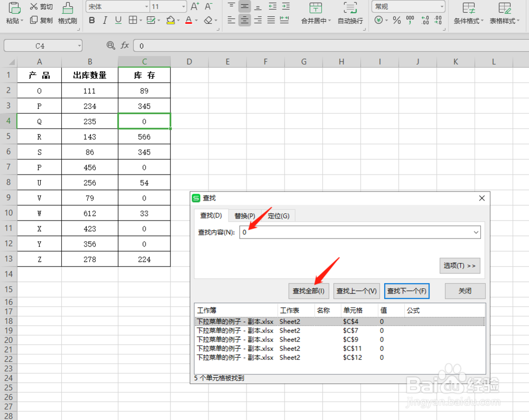Open the fill color dropdown arrow
Screen dimensions: 529x420
click(x=178, y=20)
